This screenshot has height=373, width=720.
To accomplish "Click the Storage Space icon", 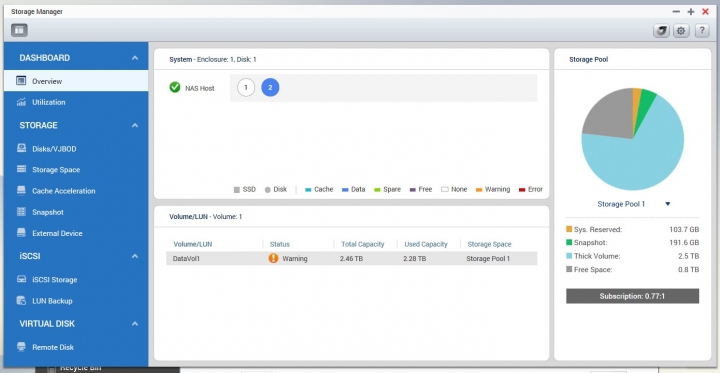I will [x=21, y=169].
